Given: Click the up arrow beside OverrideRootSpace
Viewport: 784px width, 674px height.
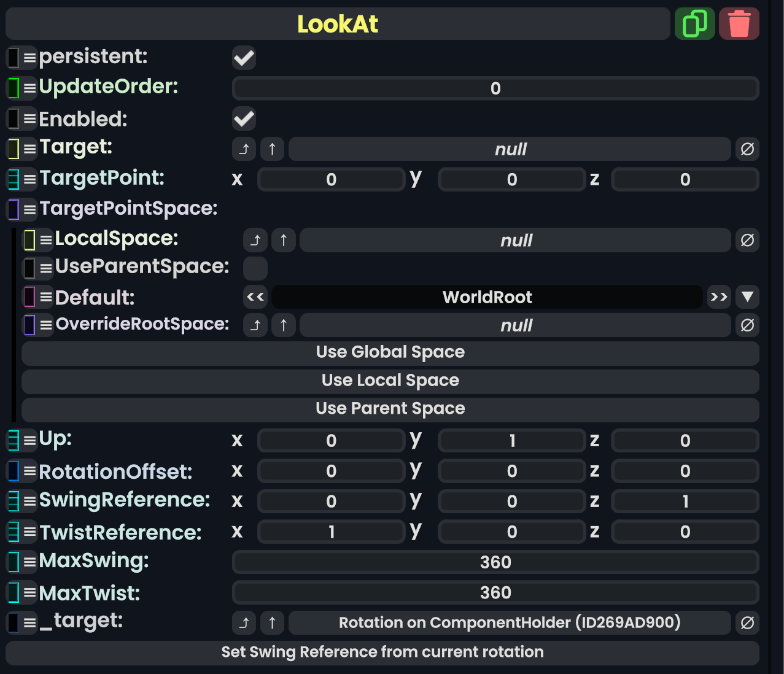Looking at the screenshot, I should tap(283, 325).
